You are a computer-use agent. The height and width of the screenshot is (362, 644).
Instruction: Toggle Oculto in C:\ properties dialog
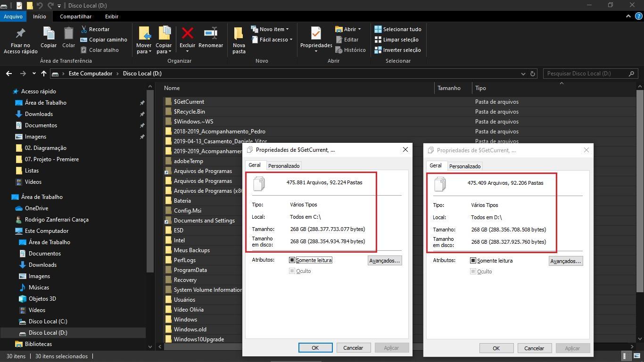[x=292, y=271]
